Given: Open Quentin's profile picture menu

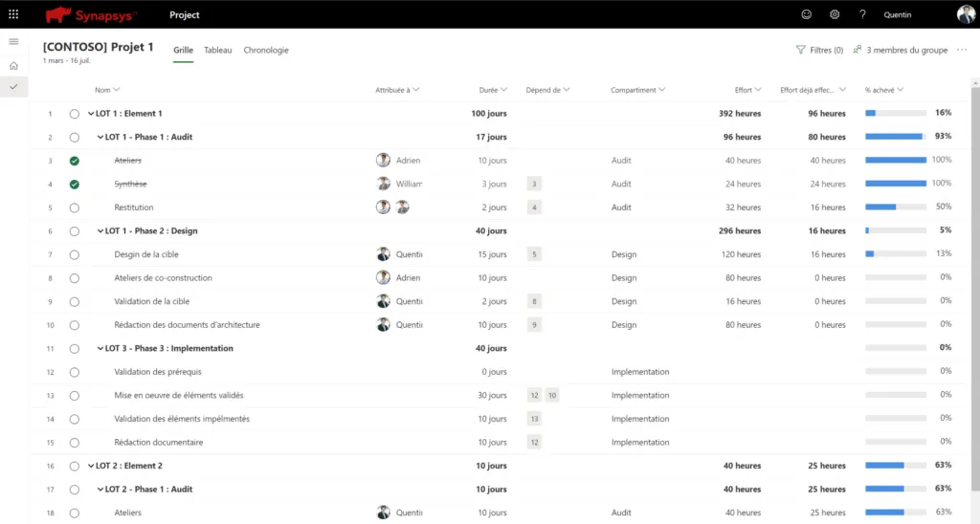Looking at the screenshot, I should pyautogui.click(x=966, y=14).
